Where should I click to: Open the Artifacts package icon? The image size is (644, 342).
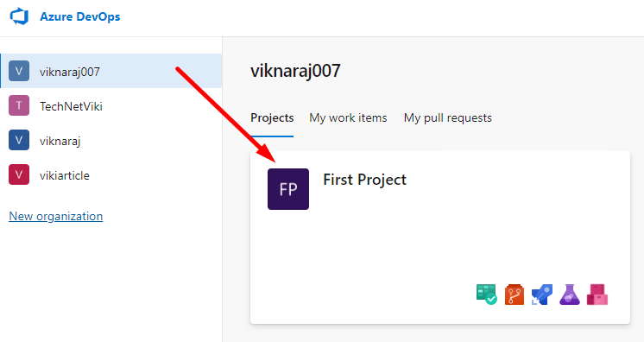point(597,294)
